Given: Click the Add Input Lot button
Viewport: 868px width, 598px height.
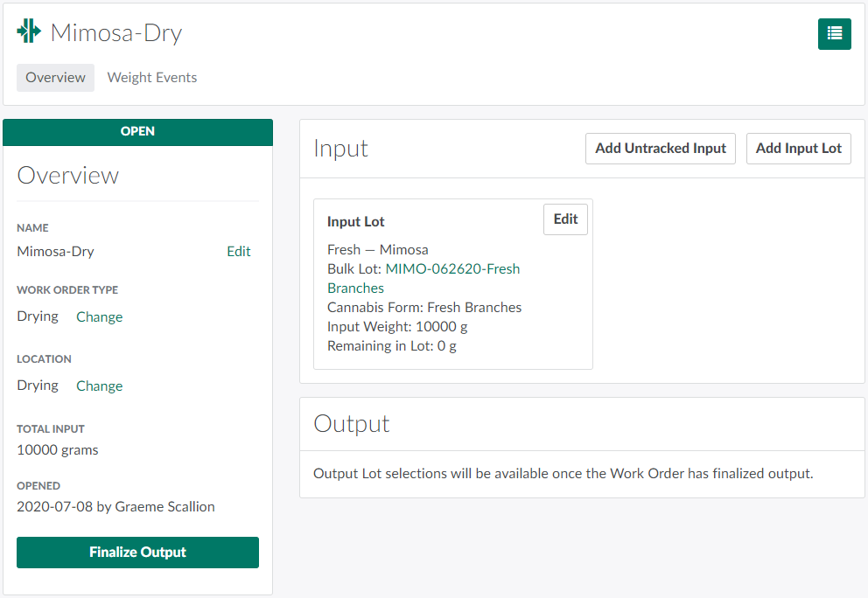Looking at the screenshot, I should 798,148.
